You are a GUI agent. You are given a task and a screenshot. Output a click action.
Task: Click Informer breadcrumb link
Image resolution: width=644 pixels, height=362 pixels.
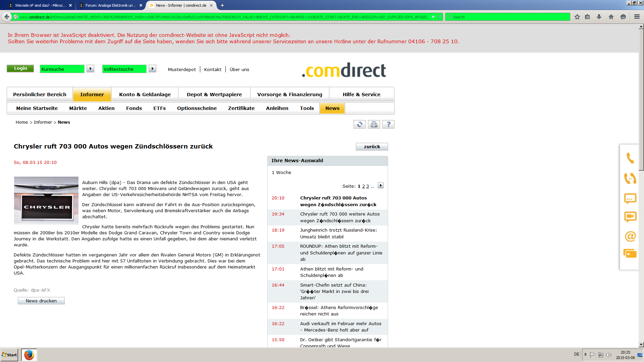click(43, 122)
